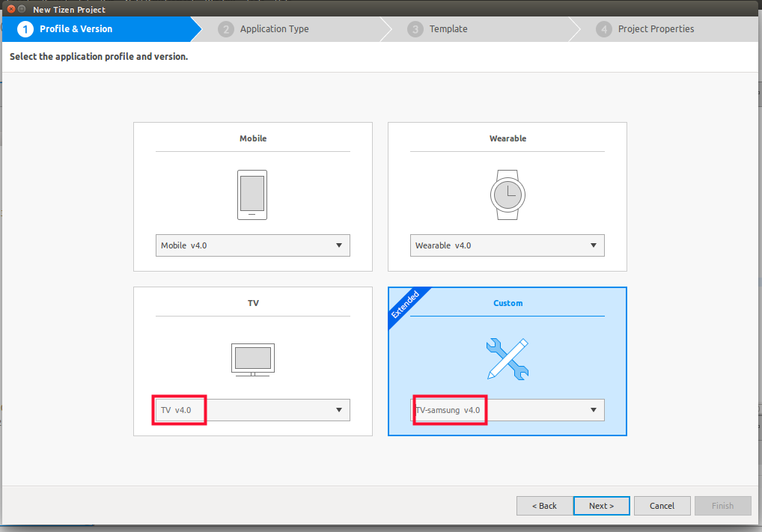Open the Mobile v4.0 version dropdown
Screen dimensions: 762x532
252,245
